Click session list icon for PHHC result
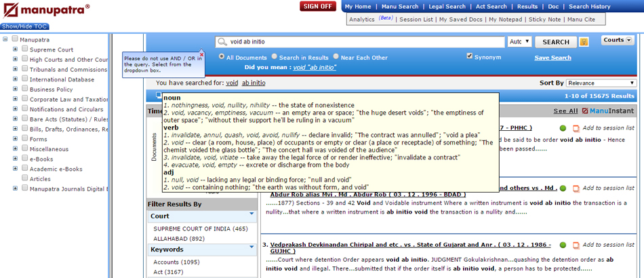Viewport: 644px width, 278px height. [576, 129]
